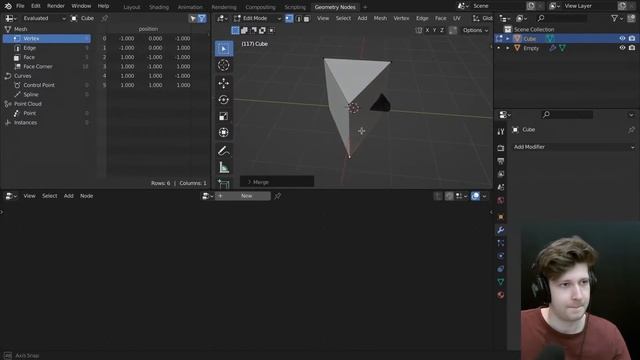Screen dimensions: 640x360
Task: Open the Material properties tab icon
Action: [x=500, y=295]
